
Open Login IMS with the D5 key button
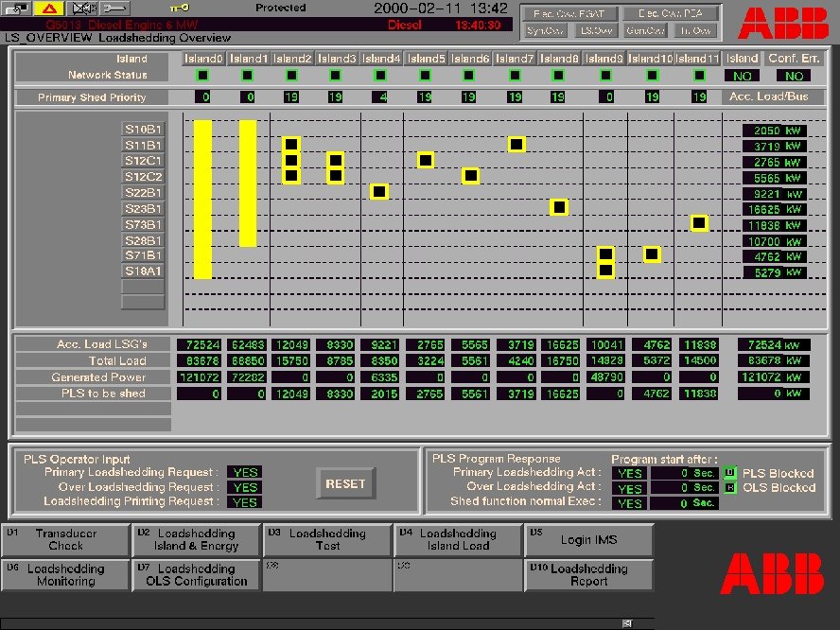(x=588, y=540)
